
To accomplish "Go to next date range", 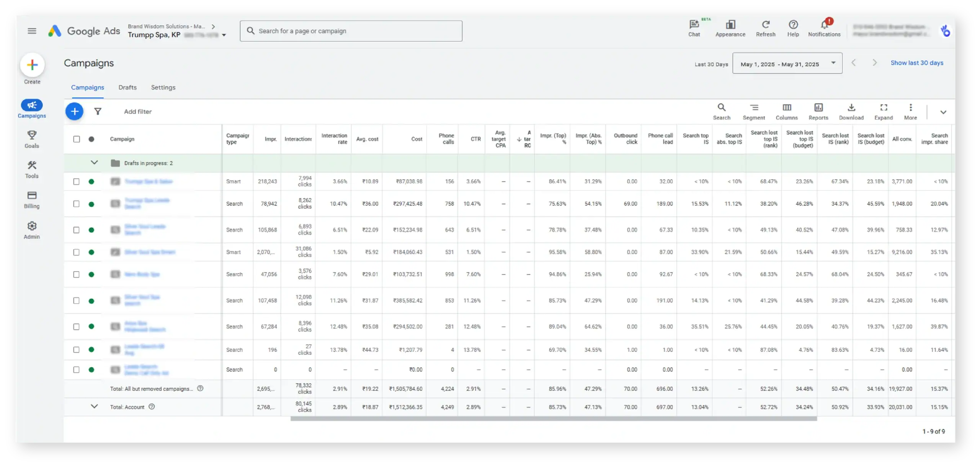I will (874, 63).
